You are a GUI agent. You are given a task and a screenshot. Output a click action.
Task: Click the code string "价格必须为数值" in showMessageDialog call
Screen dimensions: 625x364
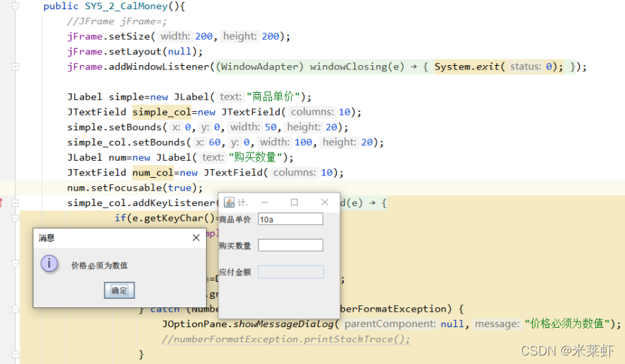(x=567, y=324)
